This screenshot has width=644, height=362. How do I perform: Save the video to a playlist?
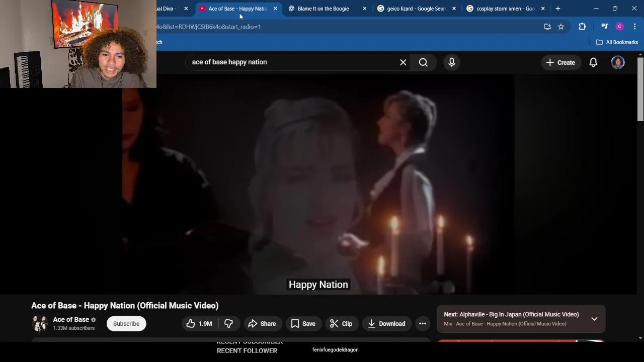pyautogui.click(x=303, y=324)
